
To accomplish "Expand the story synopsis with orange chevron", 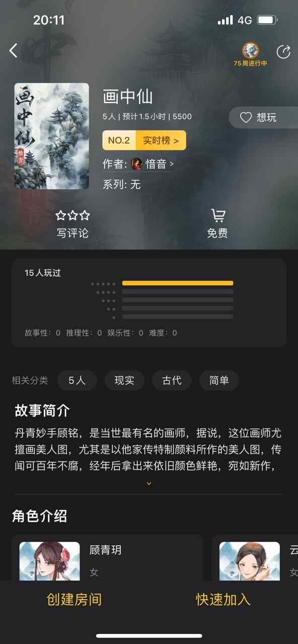I will pos(149,484).
